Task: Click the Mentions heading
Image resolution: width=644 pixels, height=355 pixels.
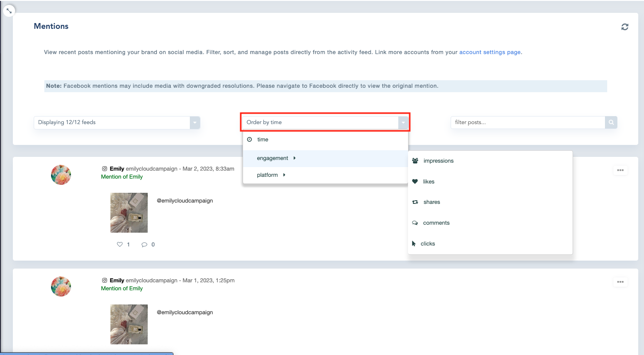Action: (51, 26)
